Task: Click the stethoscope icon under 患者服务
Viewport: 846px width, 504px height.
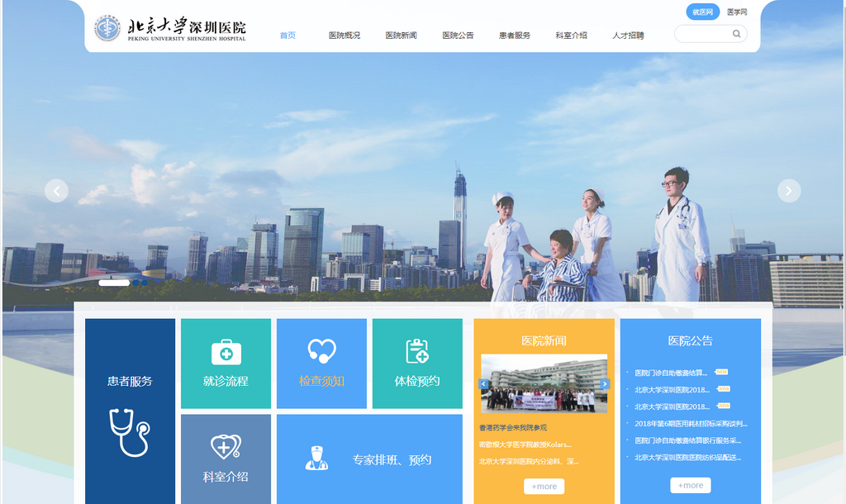Action: coord(130,432)
